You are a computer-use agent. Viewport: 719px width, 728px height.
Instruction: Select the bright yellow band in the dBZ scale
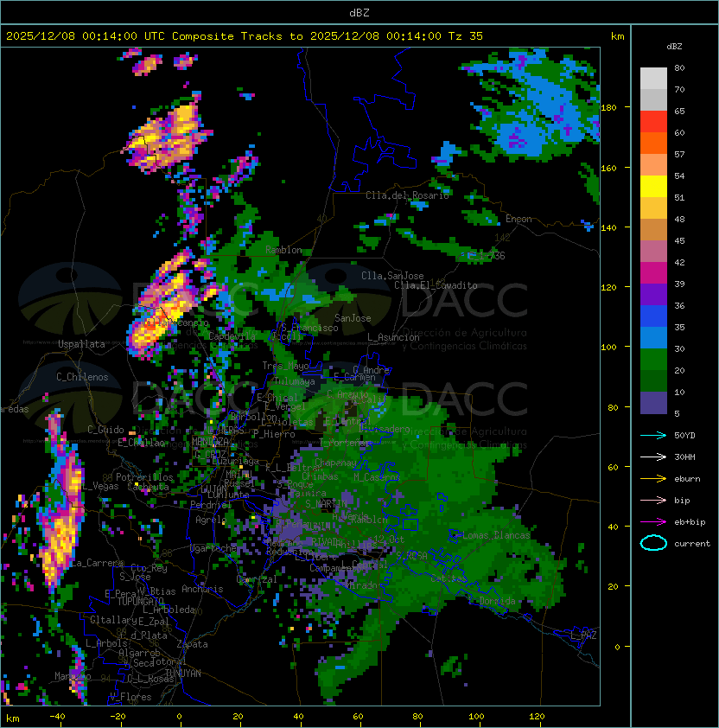coord(653,187)
